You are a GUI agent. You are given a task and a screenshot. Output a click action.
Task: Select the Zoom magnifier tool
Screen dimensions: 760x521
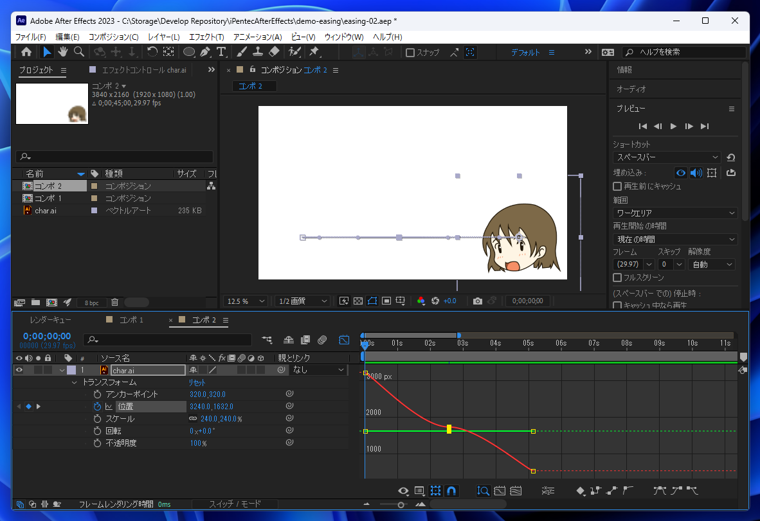coord(79,52)
